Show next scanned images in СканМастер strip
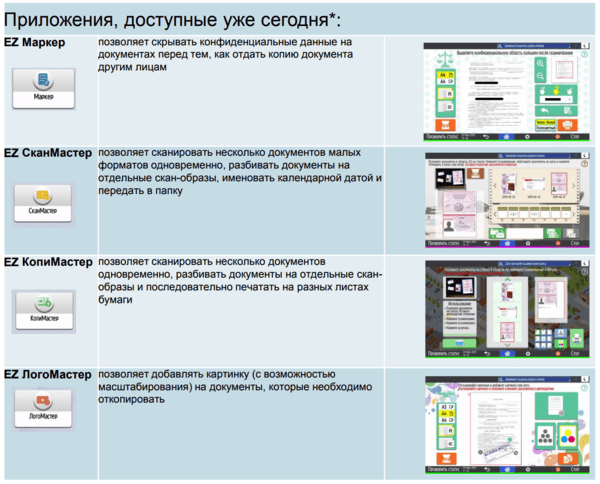The image size is (600, 484). pyautogui.click(x=574, y=186)
